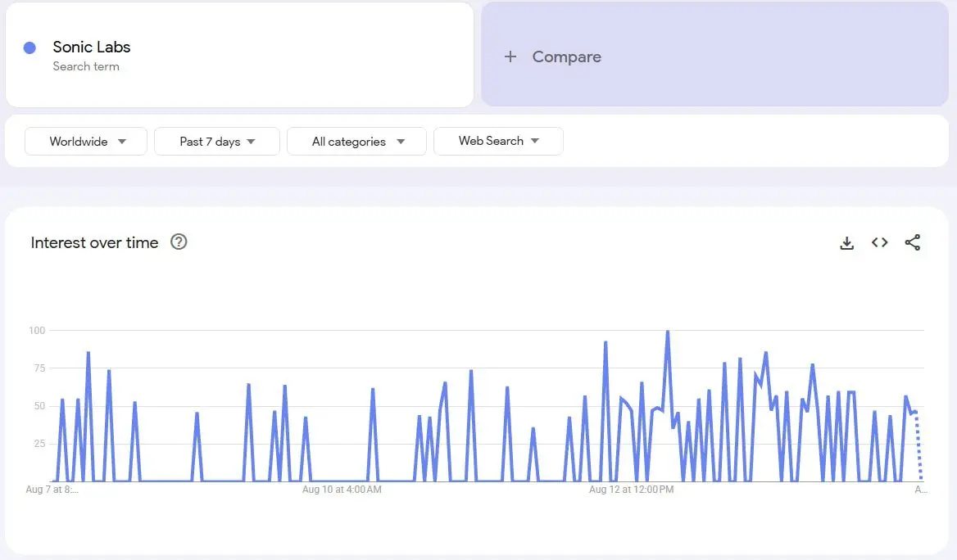Open the Web Search type dropdown
957x560 pixels.
click(498, 141)
